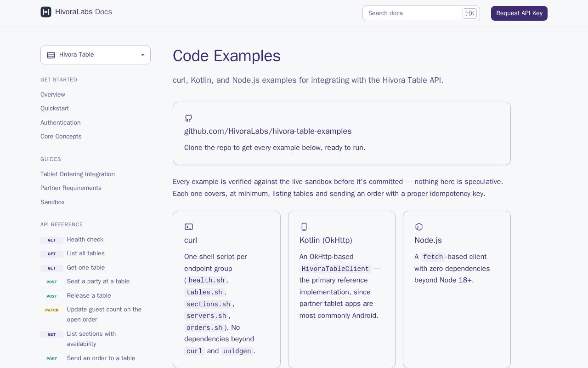Screen dimensions: 588x368
Task: Click the hexagon icon on the Node.js card
Action: 419,227
